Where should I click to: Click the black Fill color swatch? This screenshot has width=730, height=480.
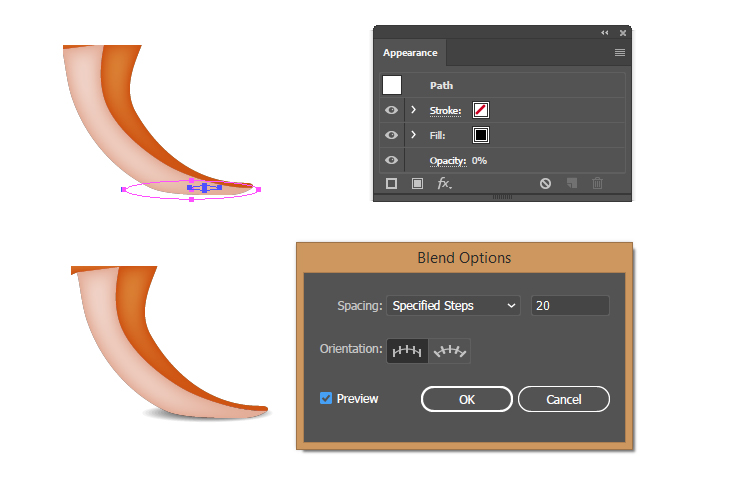(481, 135)
